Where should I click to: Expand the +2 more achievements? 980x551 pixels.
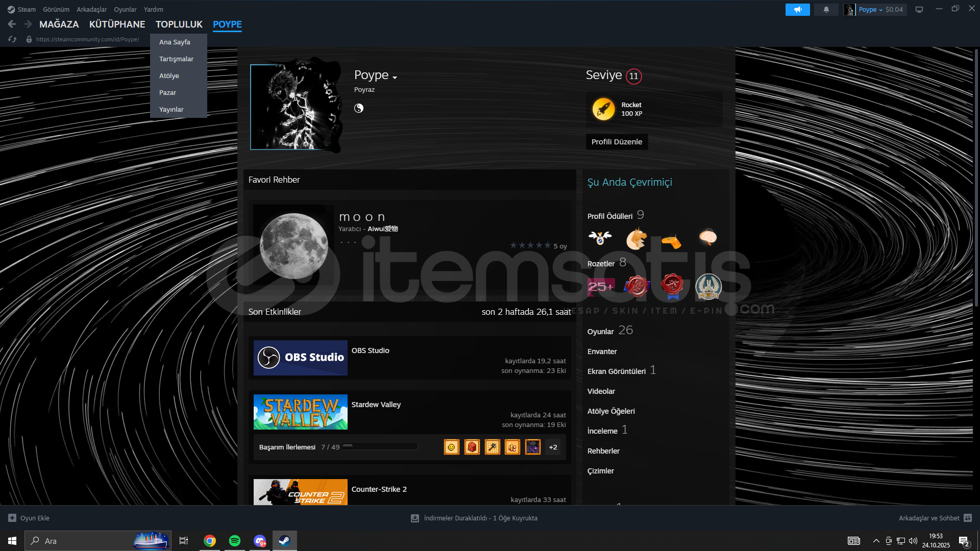553,447
